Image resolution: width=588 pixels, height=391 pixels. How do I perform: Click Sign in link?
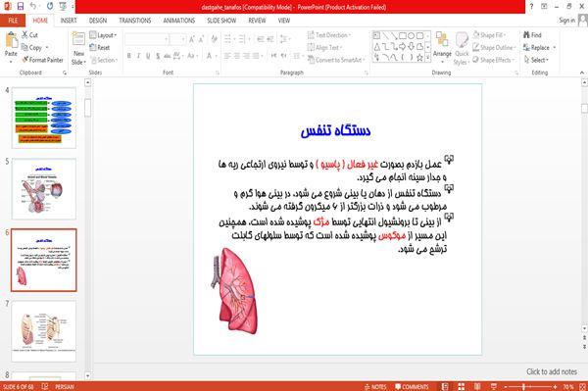pos(566,21)
